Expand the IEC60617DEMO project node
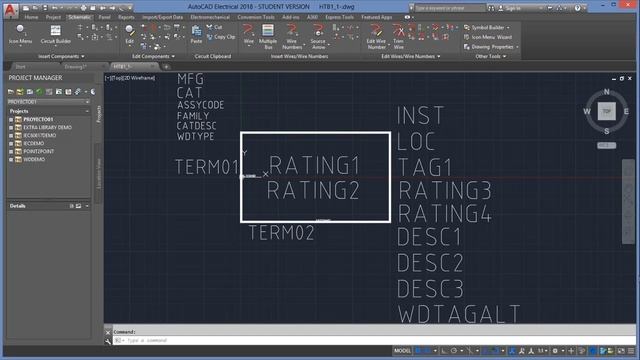 click(x=11, y=136)
